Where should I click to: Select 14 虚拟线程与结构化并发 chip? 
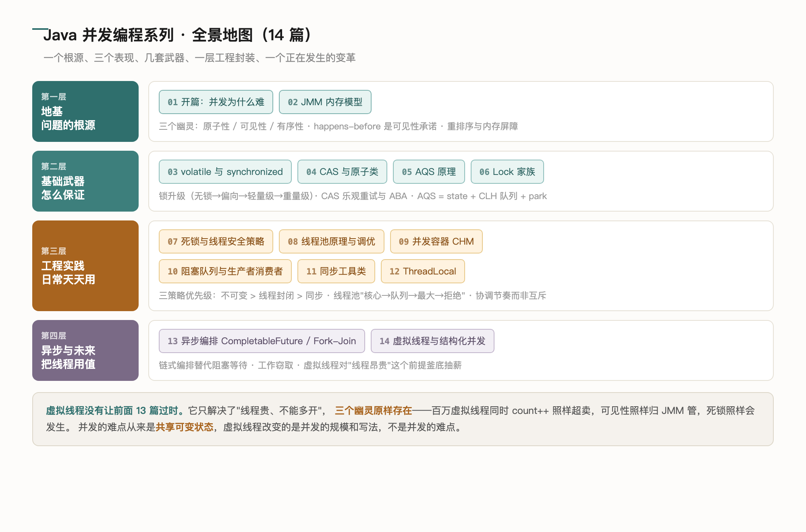pos(432,341)
